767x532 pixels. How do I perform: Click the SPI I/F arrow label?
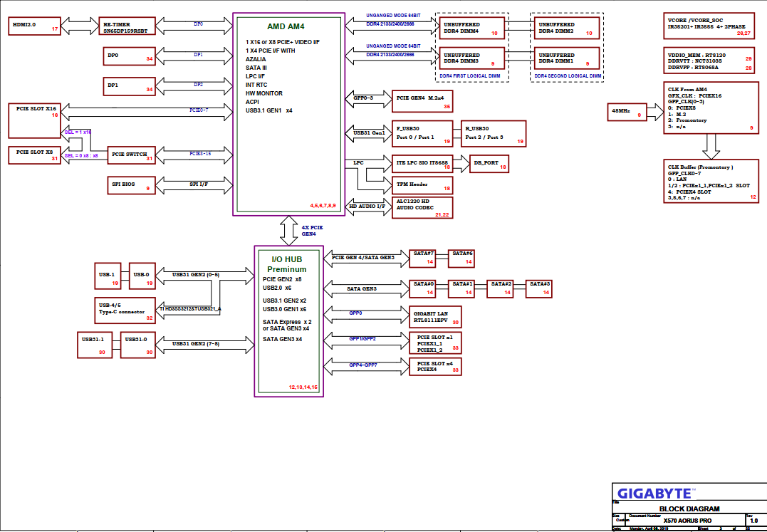[x=199, y=184]
